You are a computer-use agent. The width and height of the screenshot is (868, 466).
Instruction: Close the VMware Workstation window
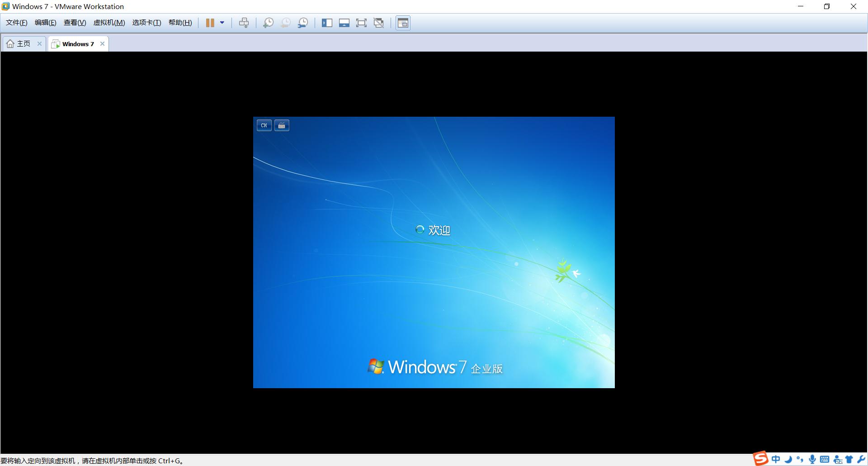coord(854,6)
